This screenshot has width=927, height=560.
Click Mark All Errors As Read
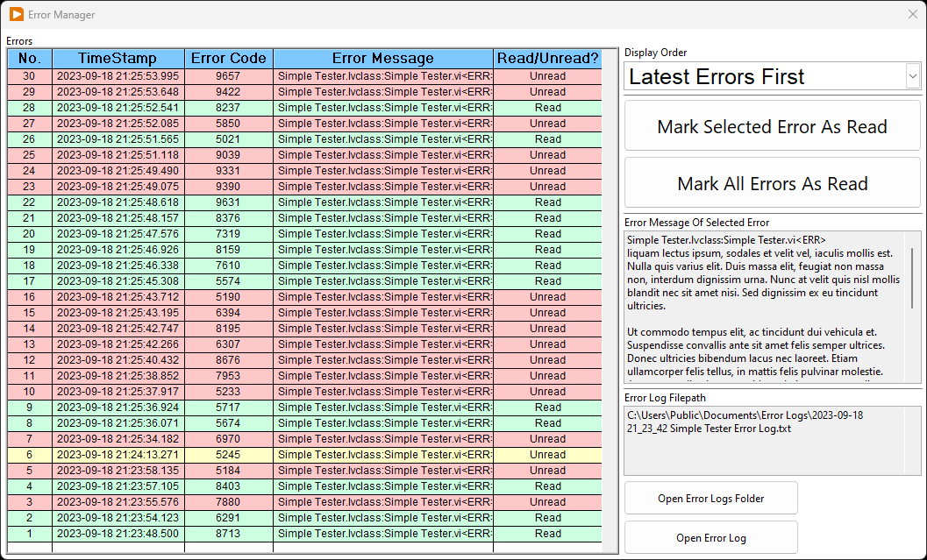(772, 183)
